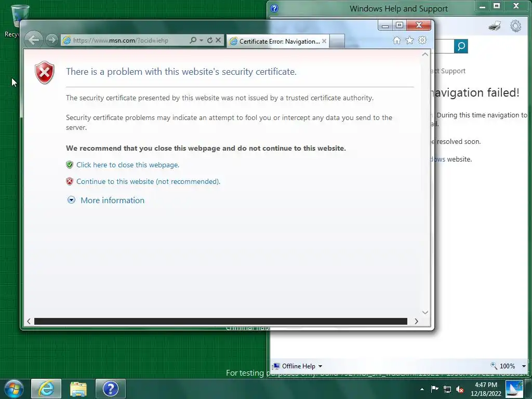This screenshot has height=399, width=532.
Task: Open the Windows Start orb
Action: point(14,389)
